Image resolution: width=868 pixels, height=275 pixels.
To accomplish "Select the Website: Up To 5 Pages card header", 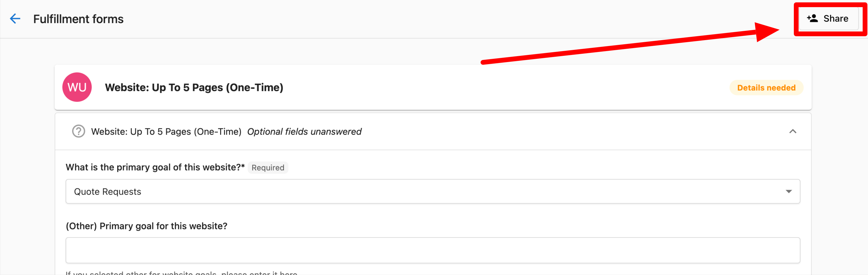I will pyautogui.click(x=194, y=87).
